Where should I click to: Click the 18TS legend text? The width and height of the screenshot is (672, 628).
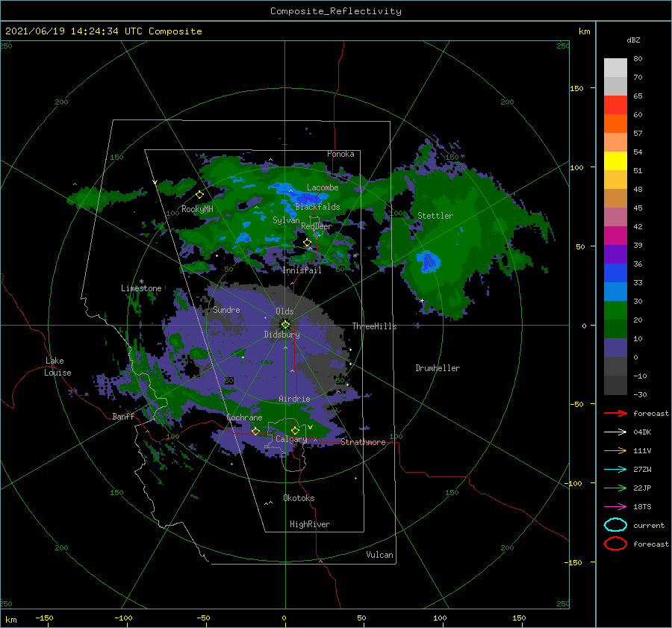[642, 507]
